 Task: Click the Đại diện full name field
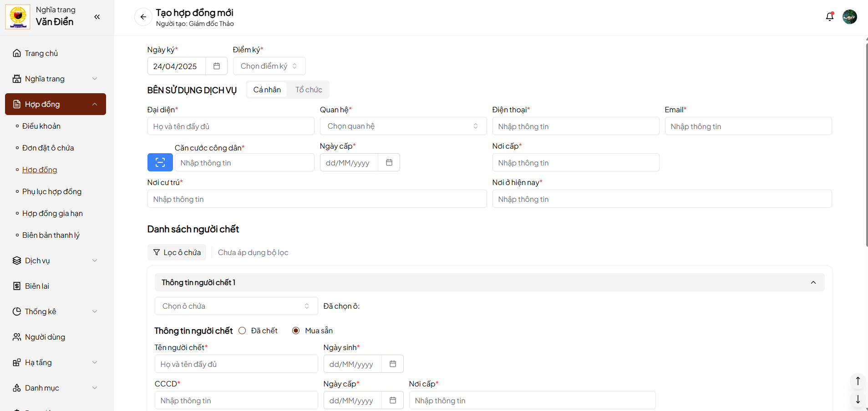(x=230, y=126)
